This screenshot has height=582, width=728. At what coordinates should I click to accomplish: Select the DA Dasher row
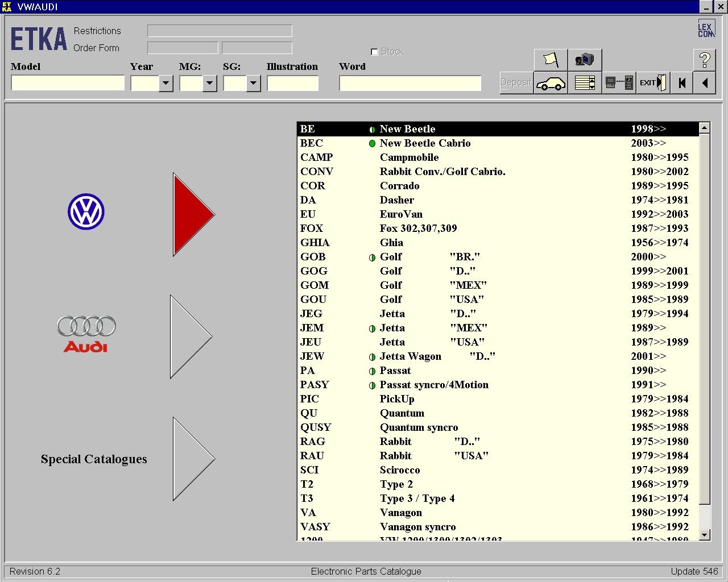[498, 200]
